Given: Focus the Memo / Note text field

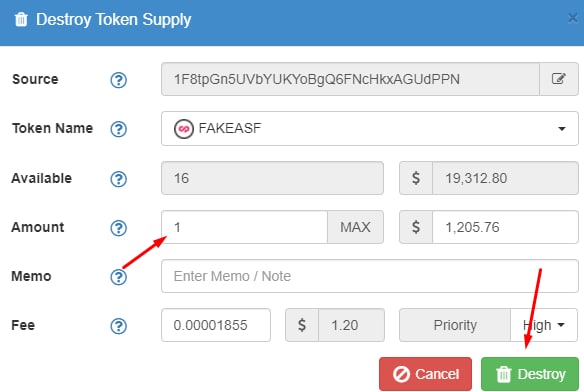Looking at the screenshot, I should click(369, 276).
